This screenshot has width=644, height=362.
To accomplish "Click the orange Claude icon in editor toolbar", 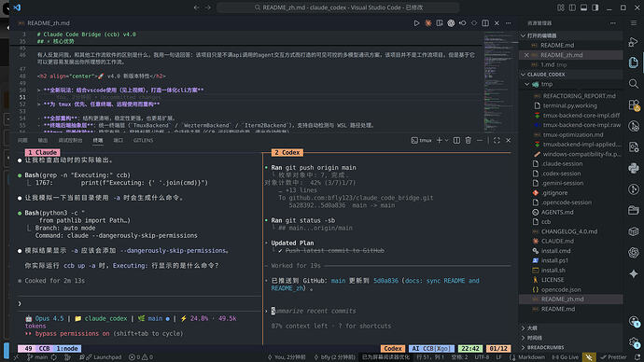I will pos(428,23).
